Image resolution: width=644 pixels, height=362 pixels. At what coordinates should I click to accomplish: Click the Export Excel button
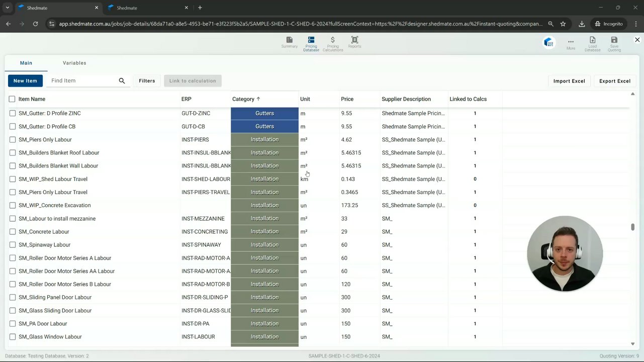click(x=615, y=81)
